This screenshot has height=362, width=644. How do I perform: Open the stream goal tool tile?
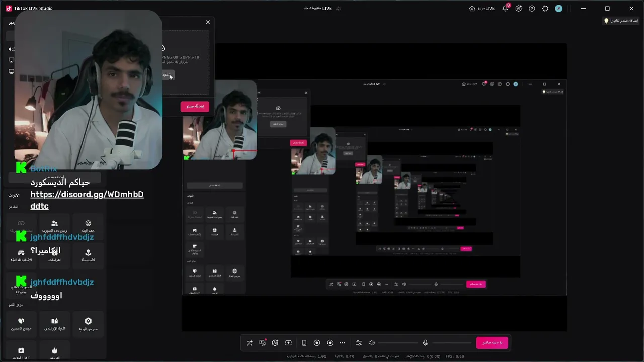(88, 226)
